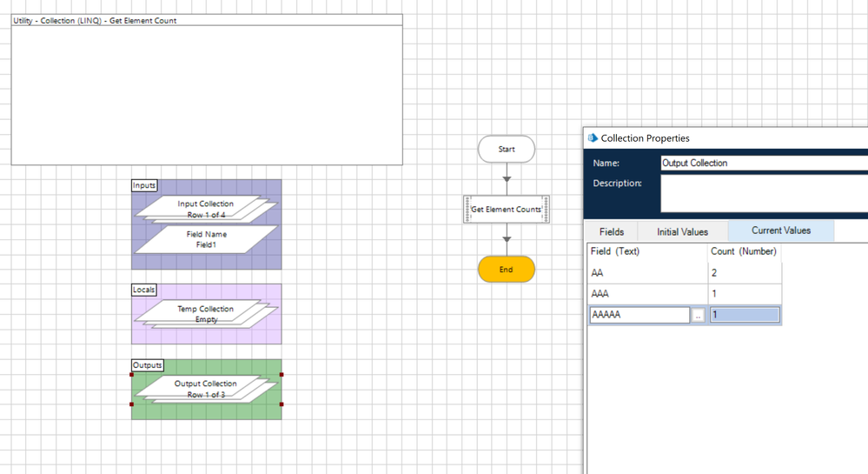This screenshot has height=474, width=868.
Task: Select the Output Collection data item
Action: pos(205,389)
